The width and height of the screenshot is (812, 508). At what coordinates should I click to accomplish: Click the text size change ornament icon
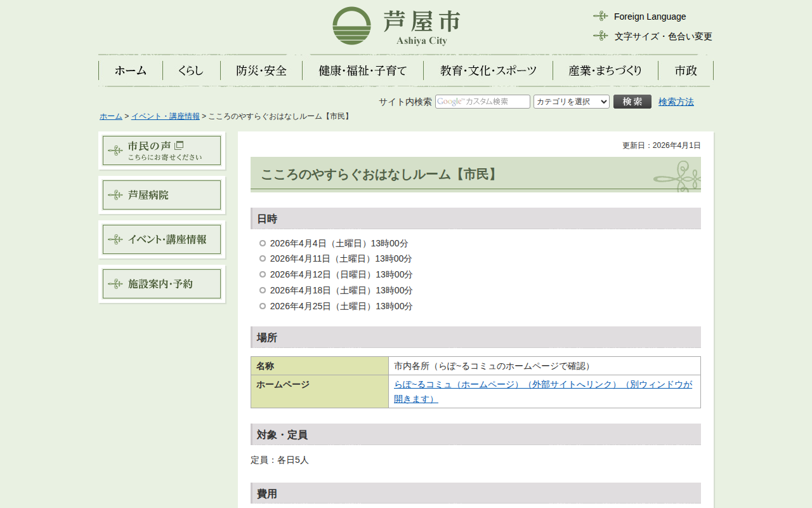click(x=600, y=36)
